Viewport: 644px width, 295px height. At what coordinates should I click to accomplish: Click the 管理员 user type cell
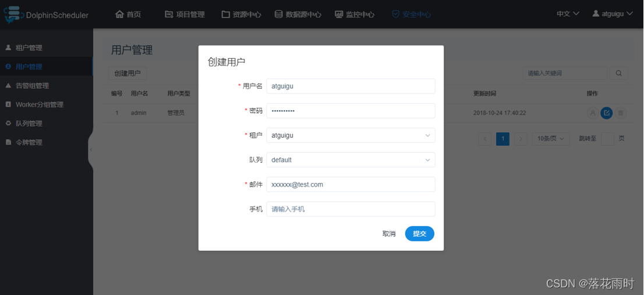(x=176, y=113)
